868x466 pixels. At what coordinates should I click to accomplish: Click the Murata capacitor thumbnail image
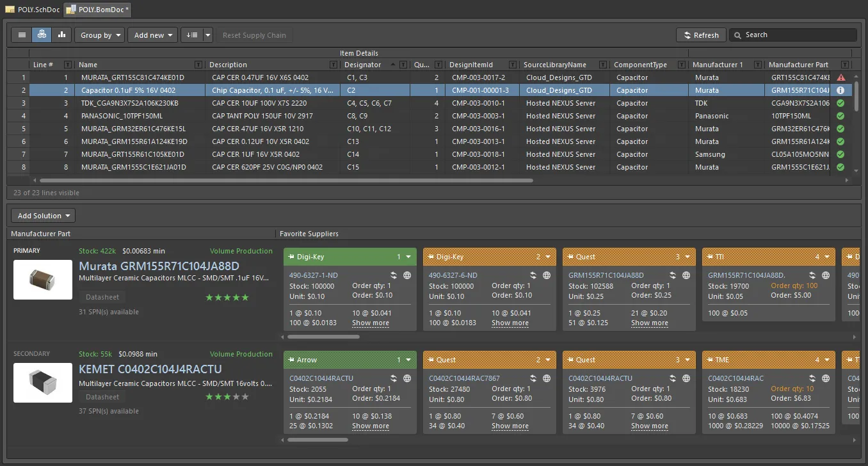click(43, 280)
